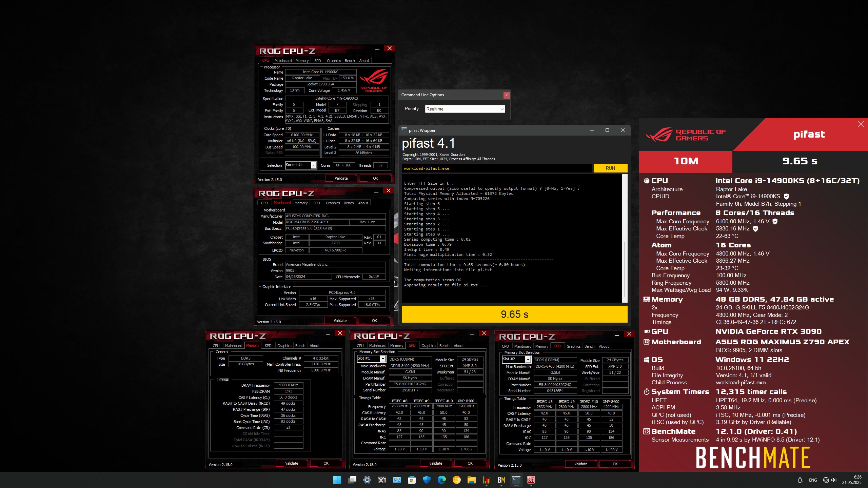The width and height of the screenshot is (868, 488).
Task: Click OK in the Slot #1 SPD window
Action: (x=470, y=463)
